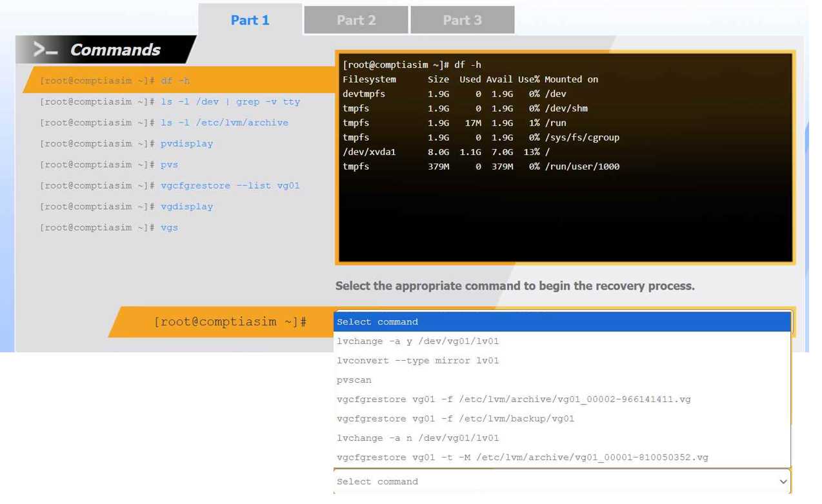This screenshot has height=504, width=822.
Task: Run the pvs command
Action: click(x=169, y=165)
